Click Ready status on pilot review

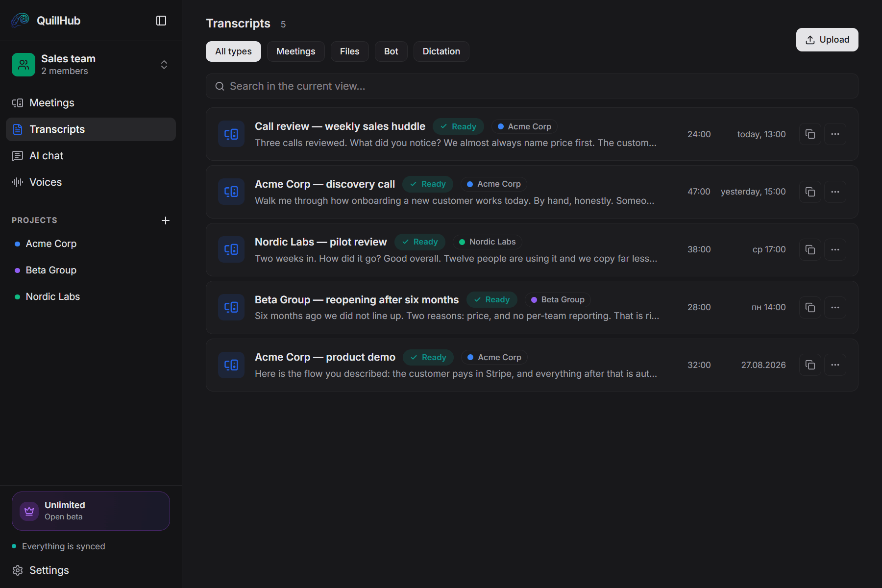click(420, 242)
